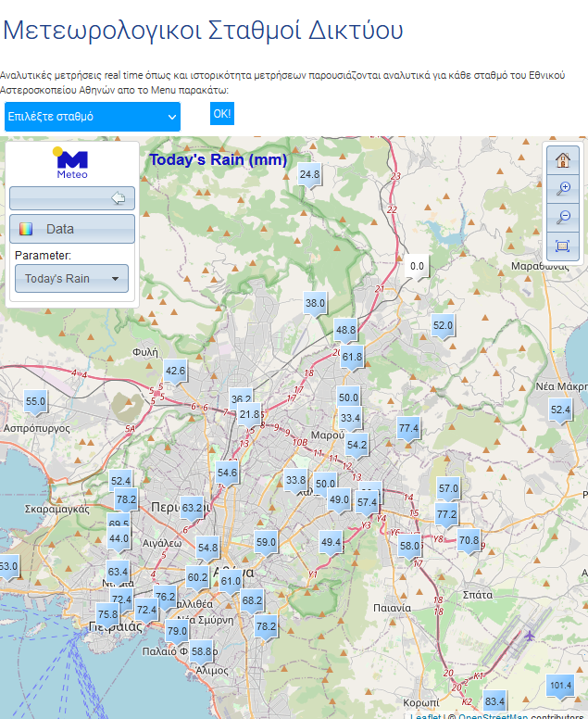Click the Meteo logo in the panel
Viewport: 588px width, 719px height.
(x=72, y=163)
